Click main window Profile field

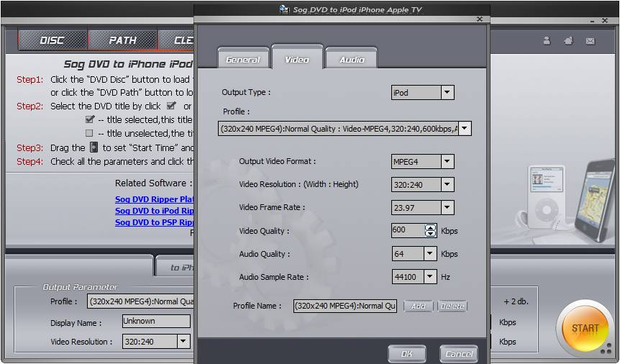click(140, 301)
